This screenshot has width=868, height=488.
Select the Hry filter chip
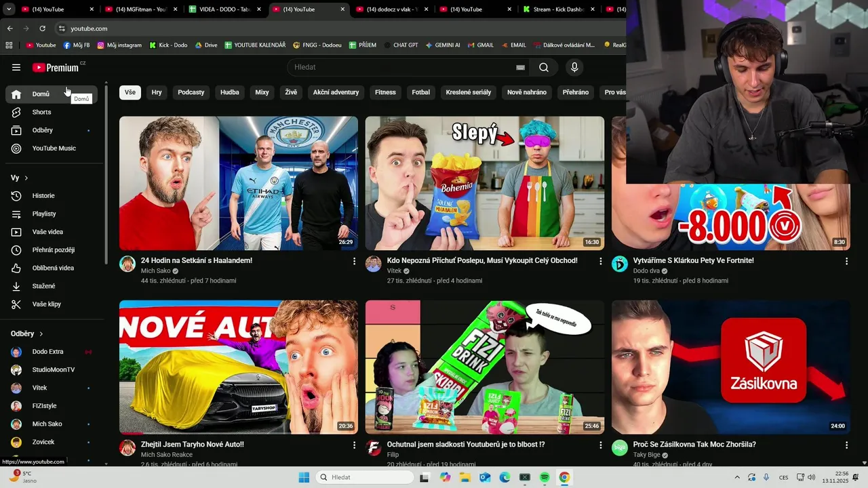pyautogui.click(x=157, y=92)
